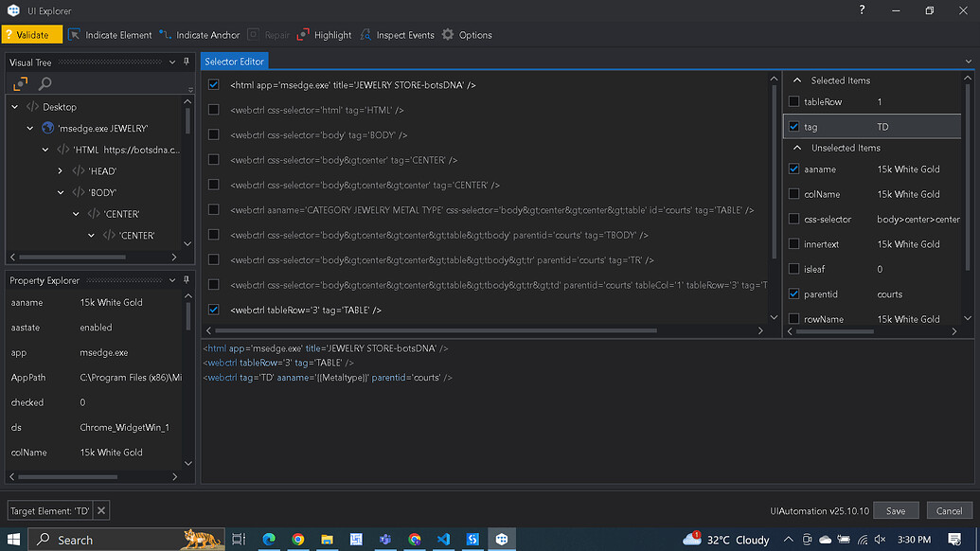Screen dimensions: 980x551
Task: Click the Selector Editor dropdown at top right
Action: point(968,62)
